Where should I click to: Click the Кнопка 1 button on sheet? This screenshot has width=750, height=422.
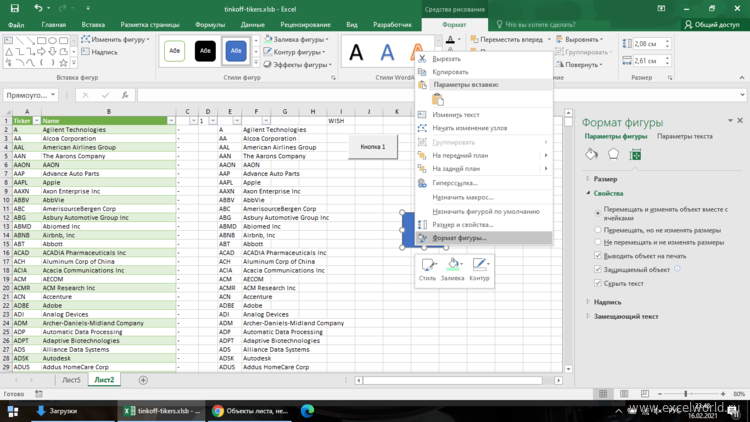coord(373,147)
